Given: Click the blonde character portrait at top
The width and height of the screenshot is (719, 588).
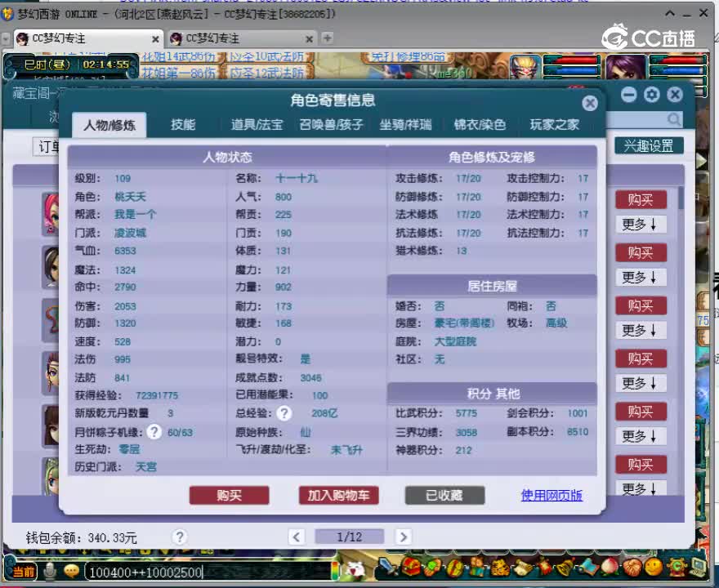Looking at the screenshot, I should [x=525, y=67].
